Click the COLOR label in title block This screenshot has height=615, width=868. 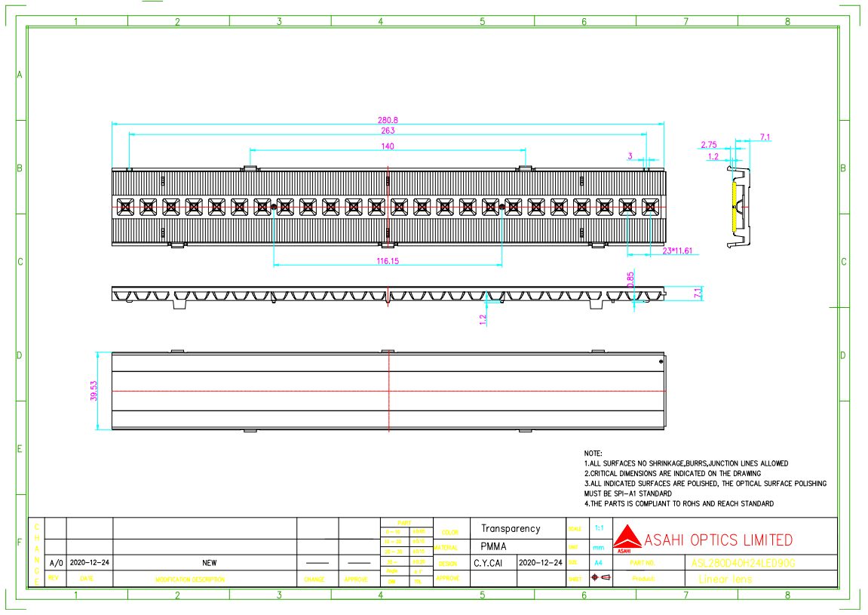450,533
